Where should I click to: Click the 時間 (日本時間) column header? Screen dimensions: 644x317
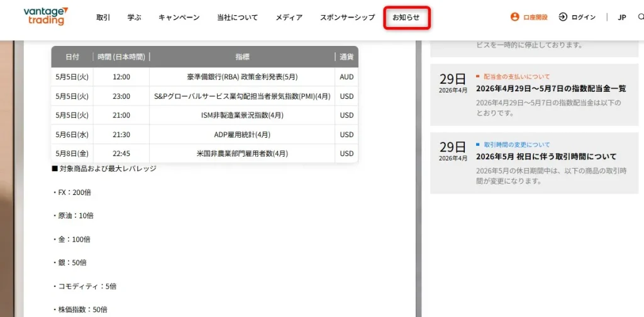121,57
